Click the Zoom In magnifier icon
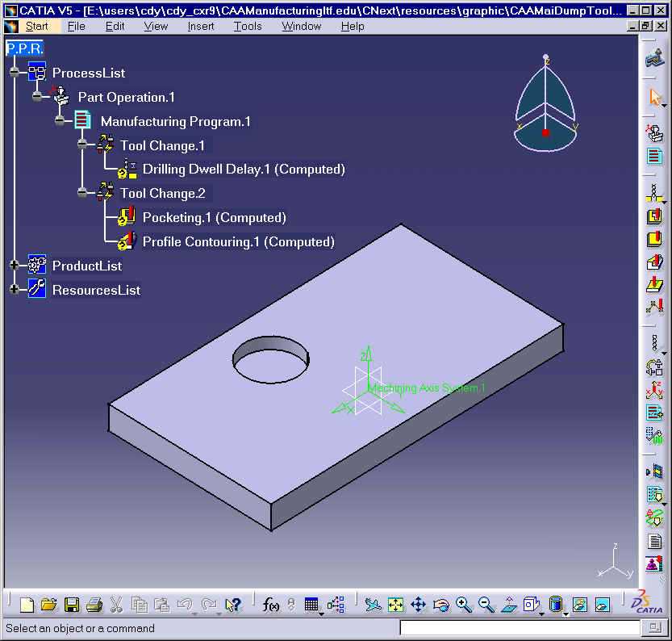 tap(464, 605)
